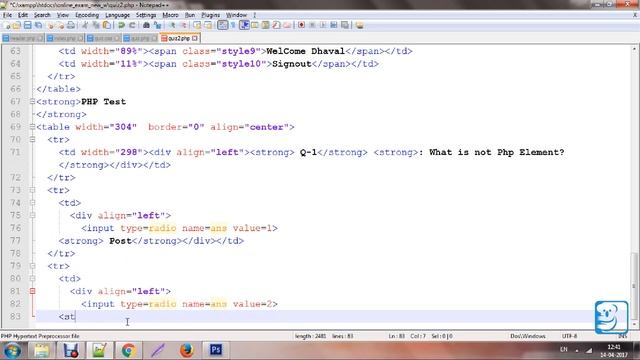This screenshot has width=640, height=360.
Task: Save the current file using the Save icon
Action: point(27,25)
